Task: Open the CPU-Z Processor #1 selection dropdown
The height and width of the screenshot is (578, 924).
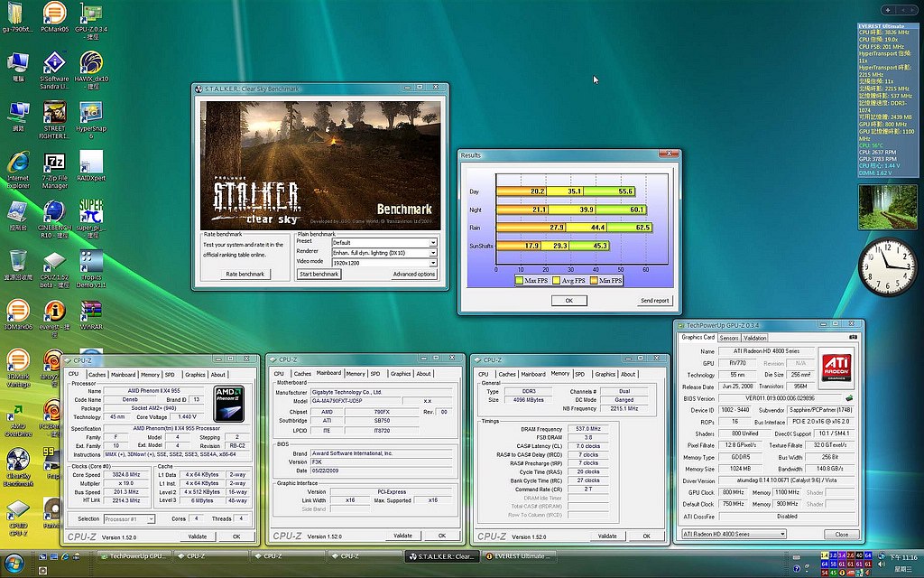Action: [x=129, y=519]
